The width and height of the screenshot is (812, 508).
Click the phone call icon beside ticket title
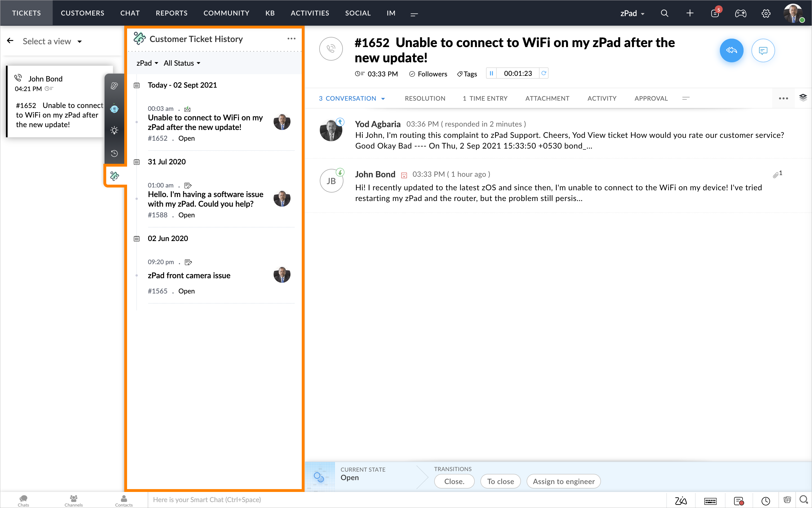[331, 49]
